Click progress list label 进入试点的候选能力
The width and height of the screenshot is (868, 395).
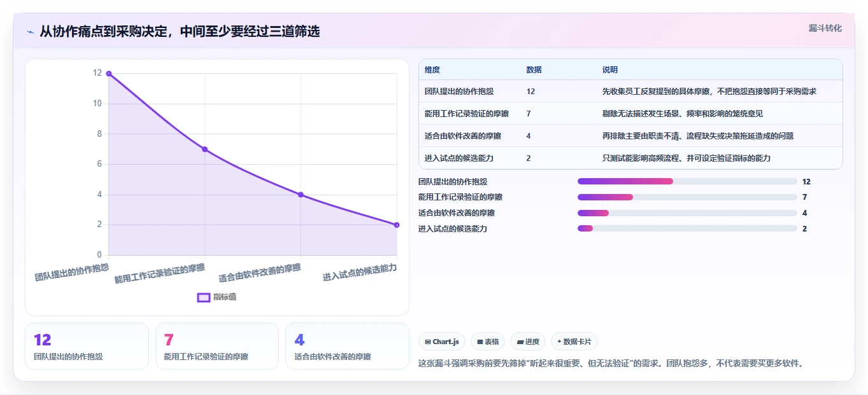click(453, 228)
